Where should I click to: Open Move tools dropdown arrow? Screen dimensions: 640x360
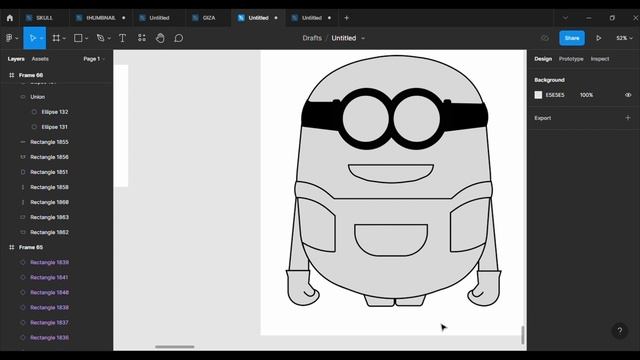[42, 38]
